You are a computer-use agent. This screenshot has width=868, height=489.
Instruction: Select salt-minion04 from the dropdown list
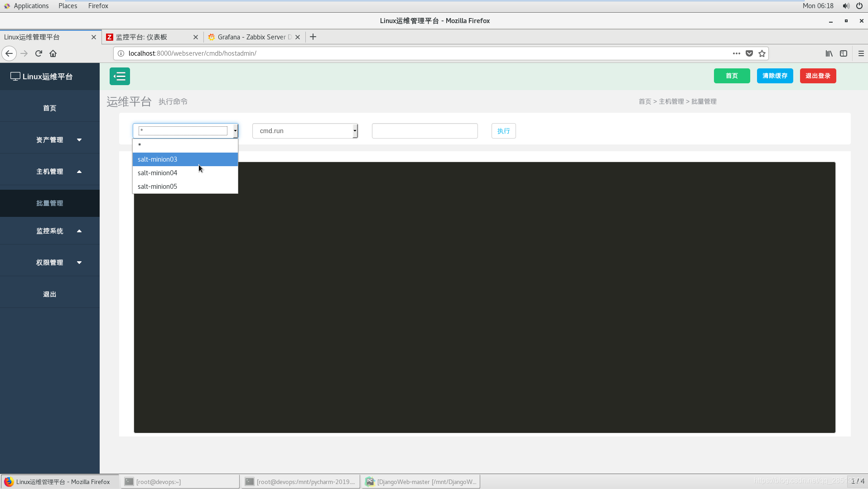point(157,173)
